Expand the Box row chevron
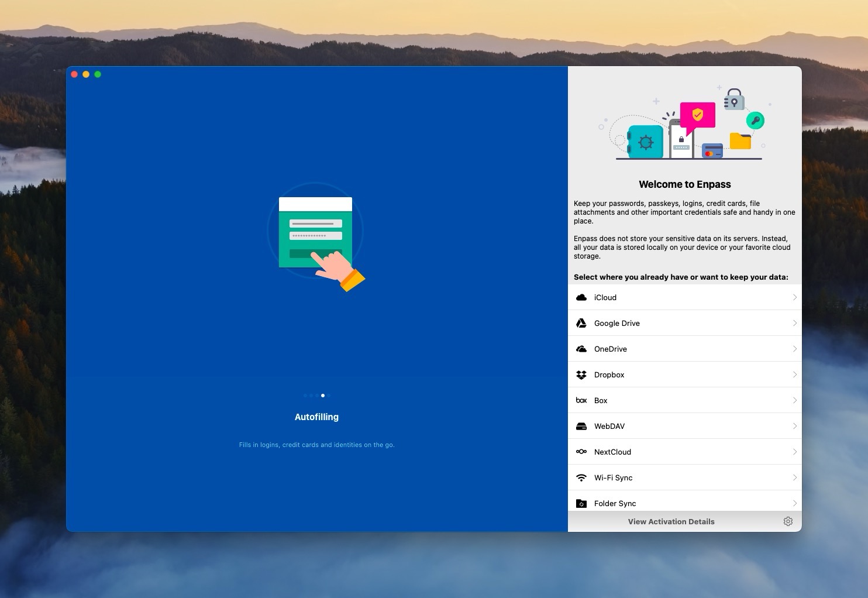The image size is (868, 598). coord(795,400)
